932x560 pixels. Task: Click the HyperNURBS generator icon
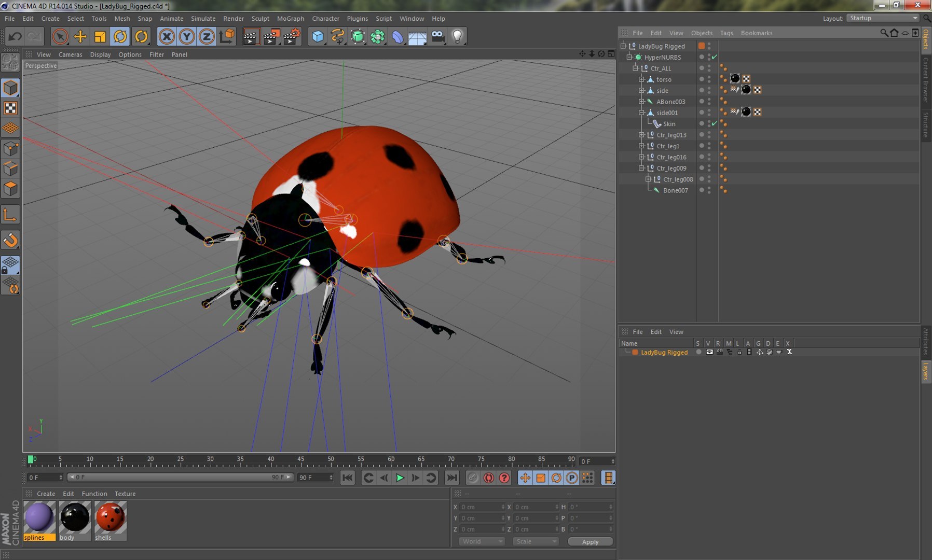[x=358, y=36]
